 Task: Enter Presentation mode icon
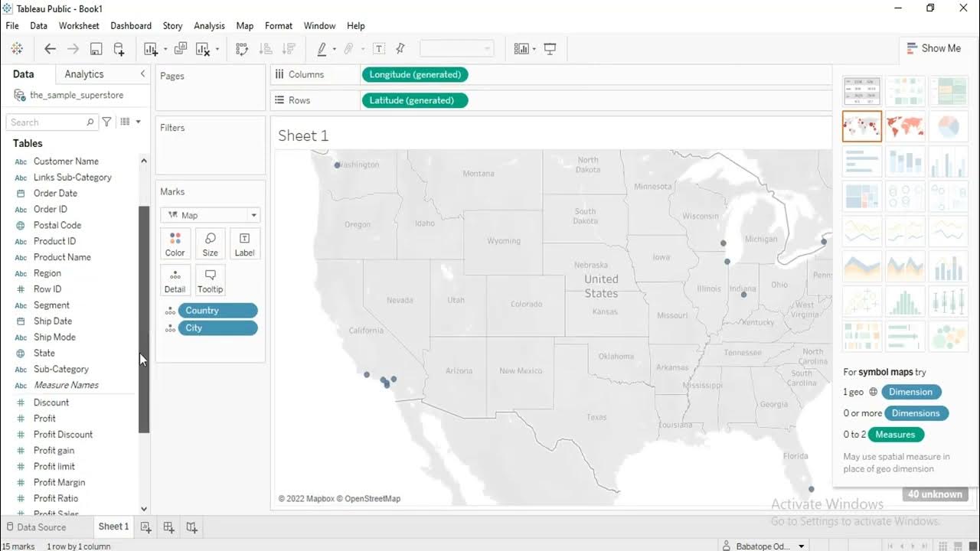click(550, 49)
